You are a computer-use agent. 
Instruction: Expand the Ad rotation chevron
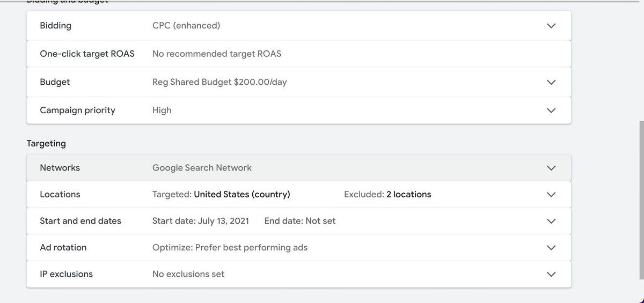pos(551,248)
